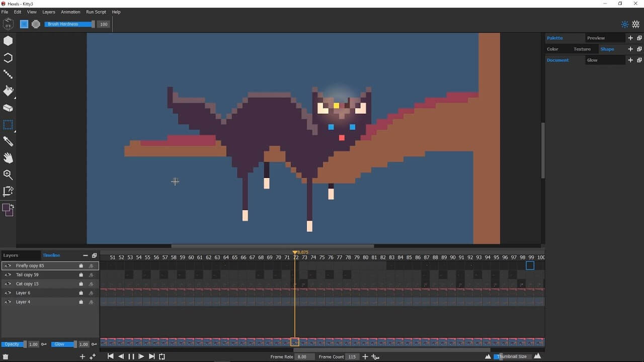Select the dashed marquee selection tool

[x=8, y=125]
